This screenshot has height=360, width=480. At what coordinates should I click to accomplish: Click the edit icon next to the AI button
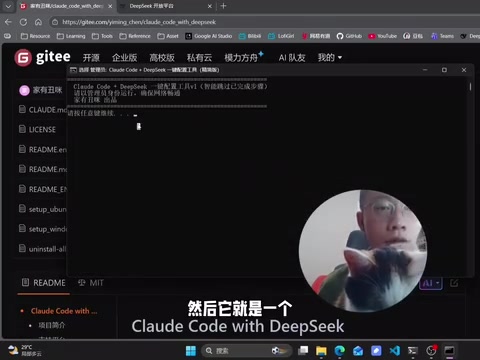point(454,283)
